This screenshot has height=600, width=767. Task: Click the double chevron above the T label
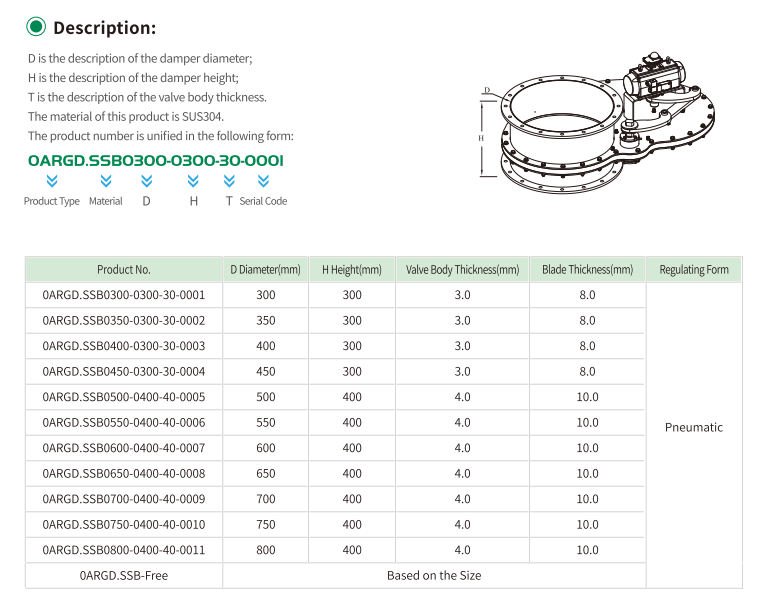coord(229,181)
